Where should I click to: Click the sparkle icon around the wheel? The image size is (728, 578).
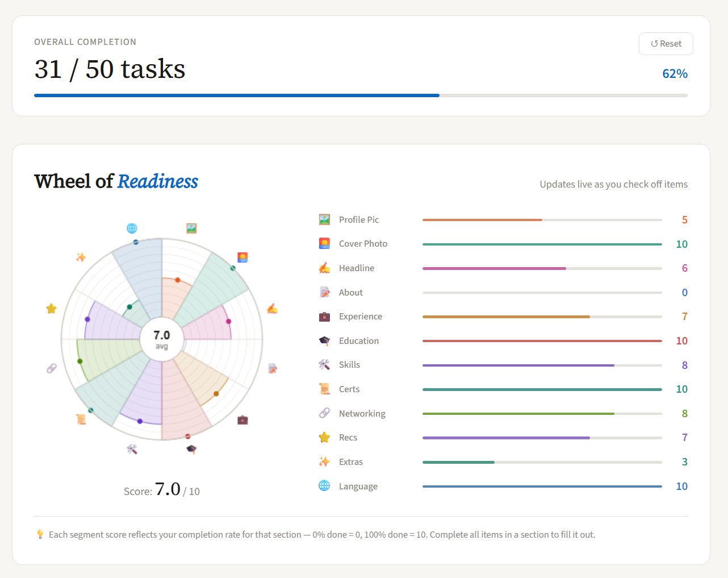pos(81,257)
